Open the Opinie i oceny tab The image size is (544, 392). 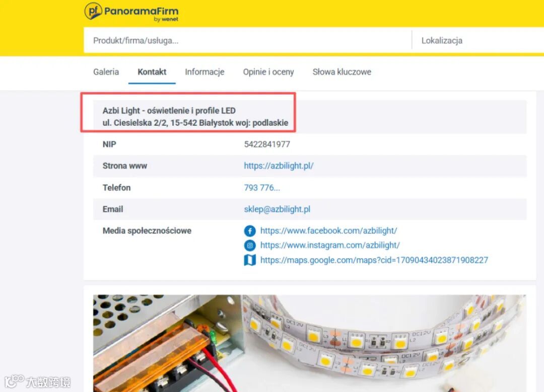coord(268,72)
